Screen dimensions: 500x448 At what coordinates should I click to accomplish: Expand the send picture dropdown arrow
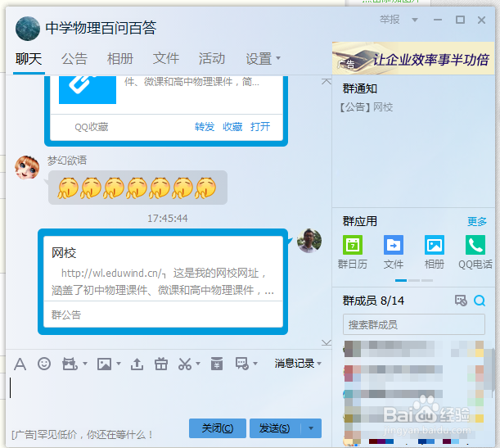click(119, 364)
